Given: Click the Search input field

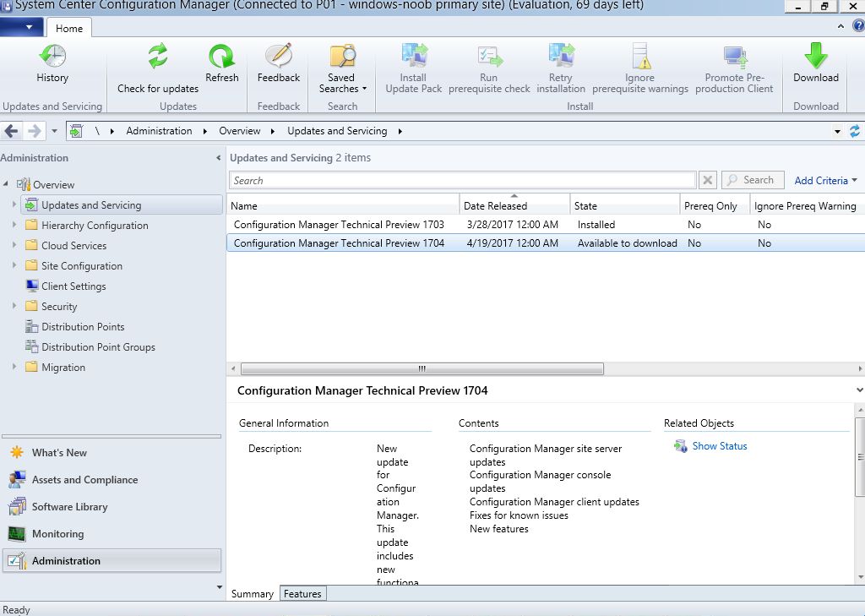Looking at the screenshot, I should (x=462, y=181).
